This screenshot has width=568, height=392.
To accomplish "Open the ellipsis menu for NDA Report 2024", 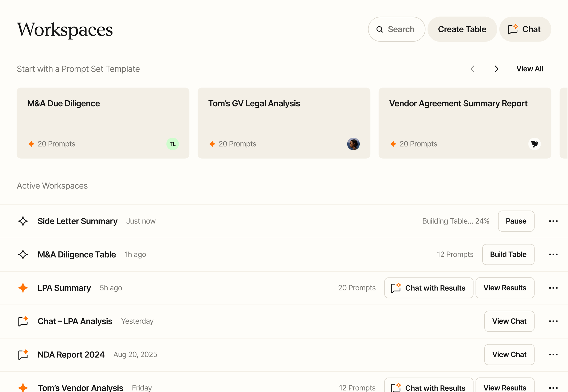I will 553,355.
